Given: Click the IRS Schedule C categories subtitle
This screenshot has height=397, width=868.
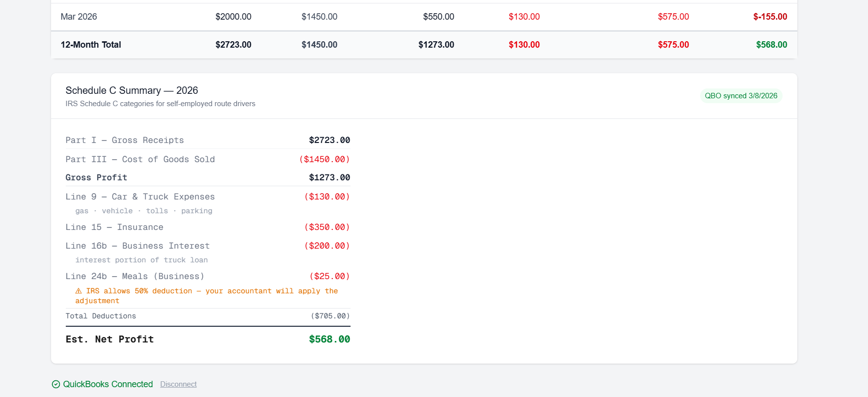Looking at the screenshot, I should coord(161,104).
